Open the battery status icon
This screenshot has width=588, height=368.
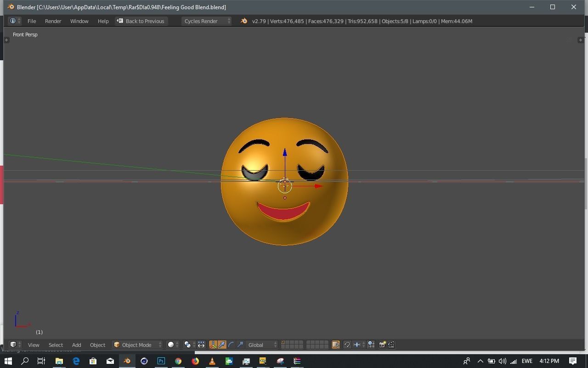[x=491, y=361]
